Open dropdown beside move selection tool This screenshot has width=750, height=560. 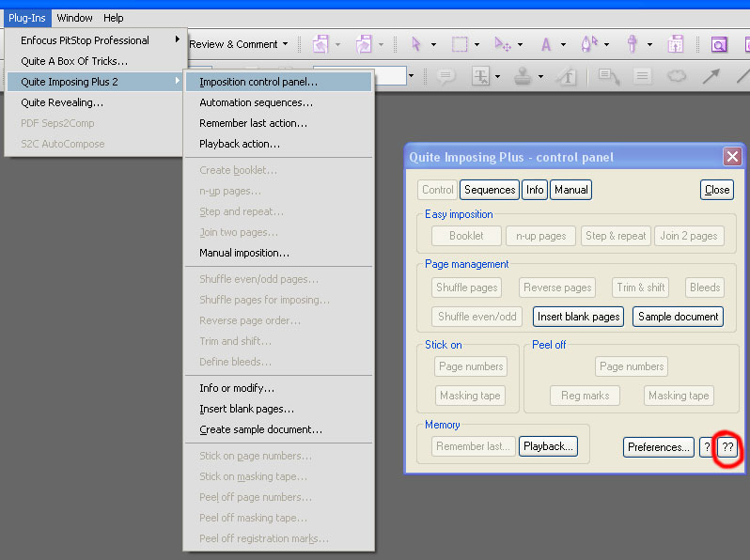tap(520, 44)
